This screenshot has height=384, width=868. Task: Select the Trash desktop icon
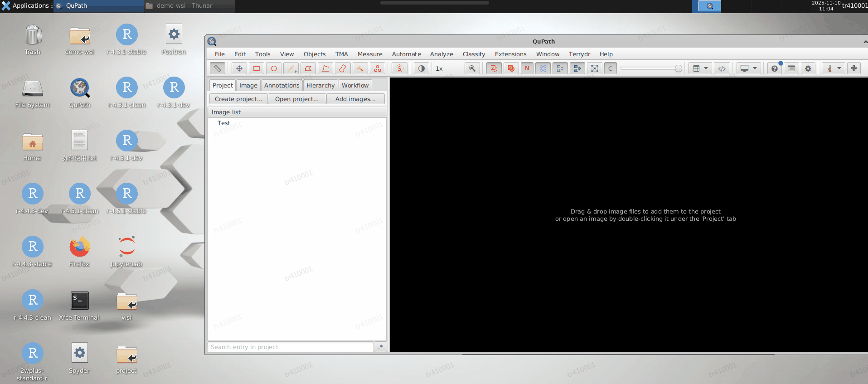coord(33,40)
